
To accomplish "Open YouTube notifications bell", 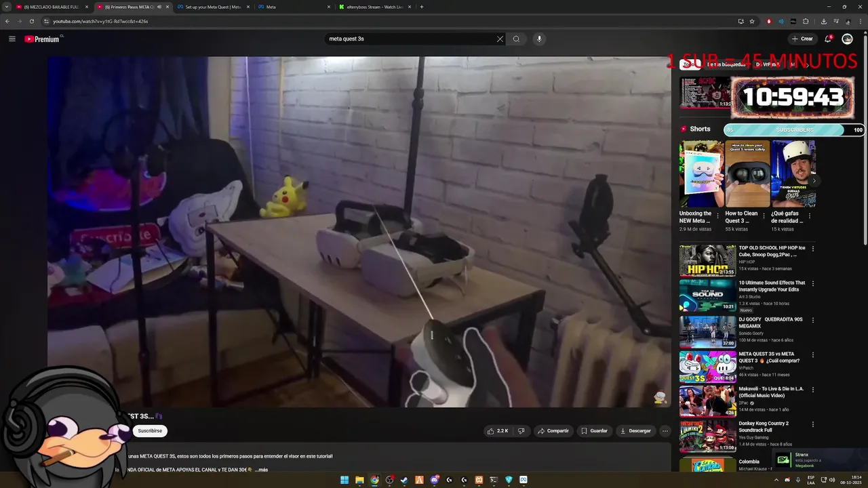I will pos(828,39).
